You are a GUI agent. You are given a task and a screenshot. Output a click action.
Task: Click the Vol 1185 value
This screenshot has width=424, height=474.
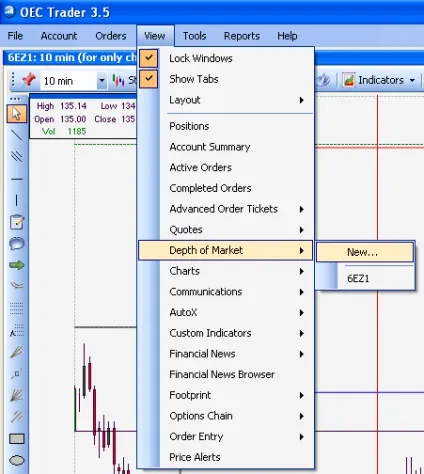pos(77,131)
